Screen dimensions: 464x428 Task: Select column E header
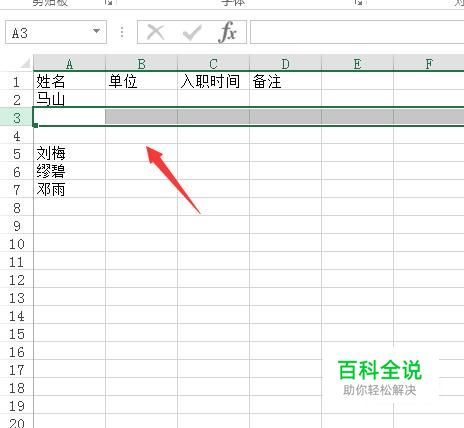[x=357, y=63]
